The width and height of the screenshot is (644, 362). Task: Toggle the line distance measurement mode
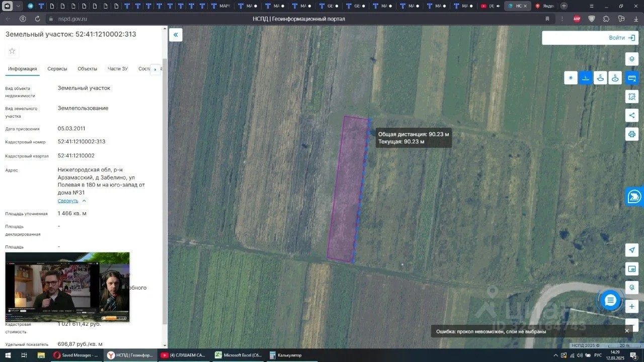pos(586,78)
